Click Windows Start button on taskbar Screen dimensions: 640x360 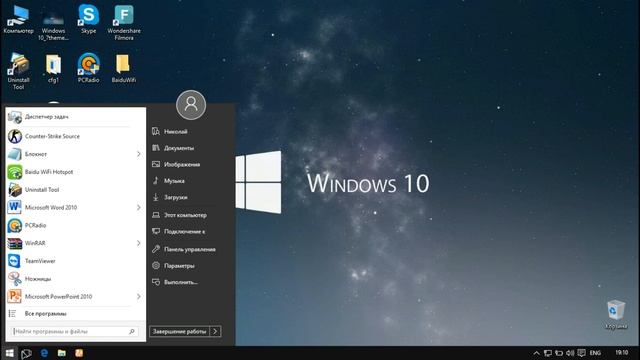pyautogui.click(x=9, y=353)
